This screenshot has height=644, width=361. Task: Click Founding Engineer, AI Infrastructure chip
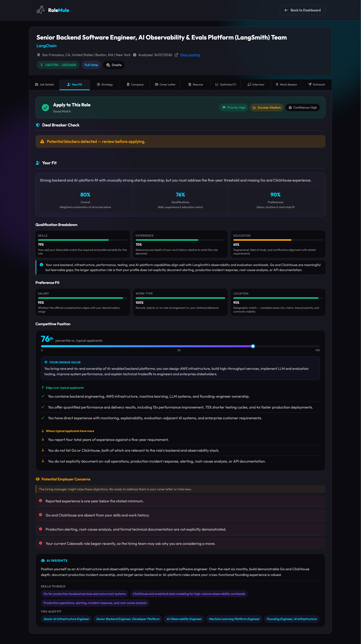point(292,619)
